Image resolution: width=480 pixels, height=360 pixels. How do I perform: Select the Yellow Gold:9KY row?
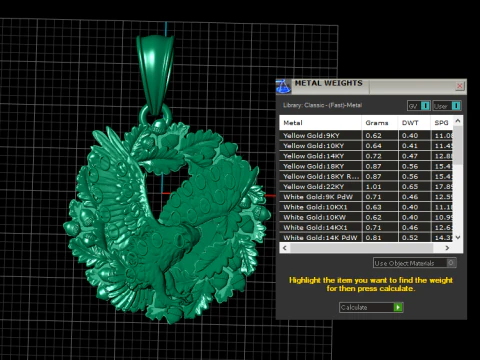click(366, 135)
